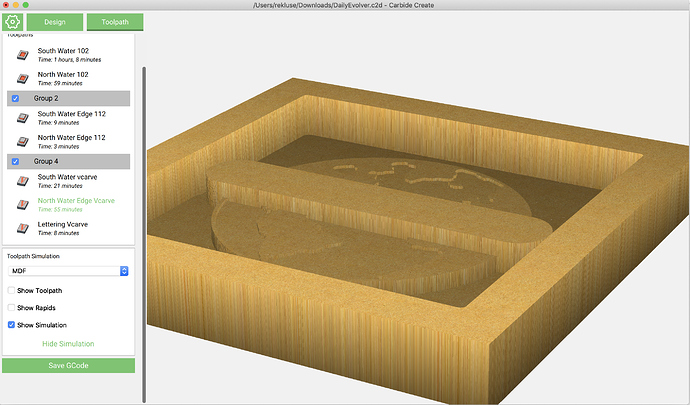Open the settings gear icon
Viewport: 690px width, 405px height.
12,22
